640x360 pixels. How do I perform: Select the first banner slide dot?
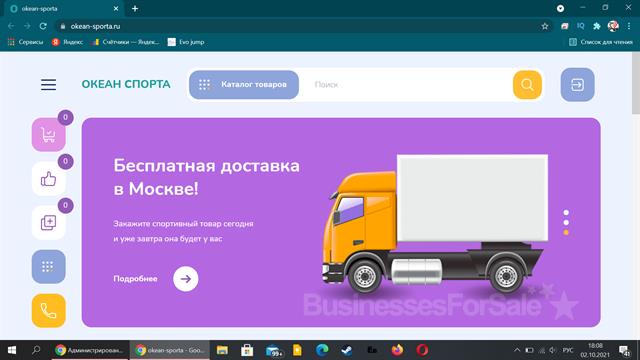point(566,213)
